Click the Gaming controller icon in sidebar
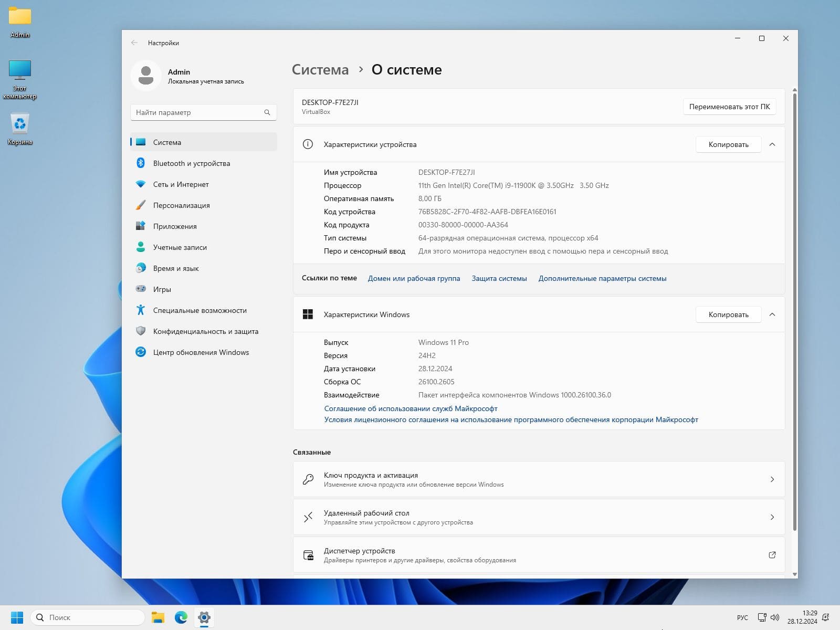 pyautogui.click(x=141, y=289)
